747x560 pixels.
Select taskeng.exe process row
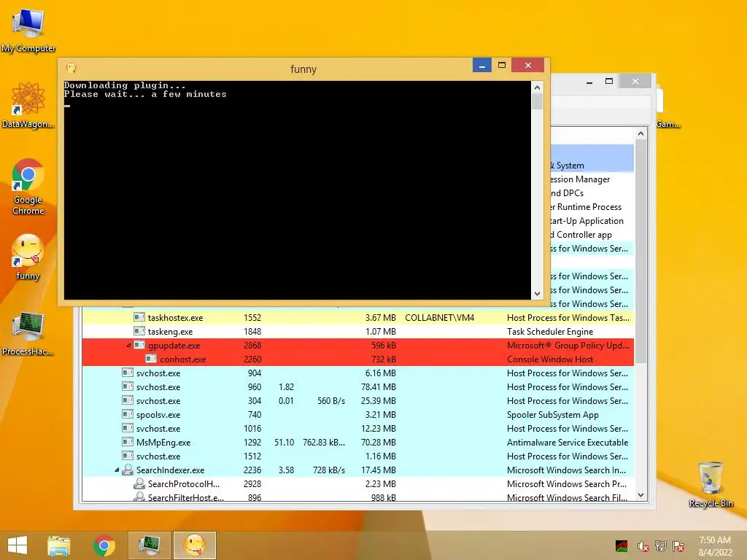pyautogui.click(x=357, y=332)
